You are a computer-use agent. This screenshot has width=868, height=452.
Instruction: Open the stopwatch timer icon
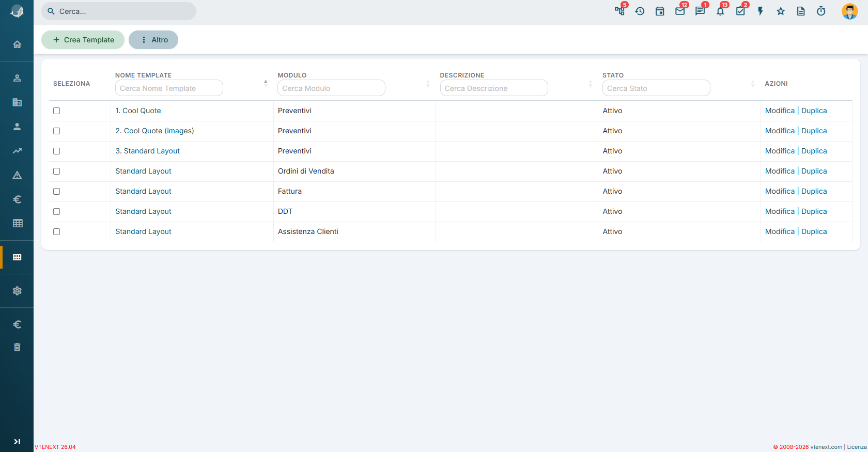[x=821, y=11]
